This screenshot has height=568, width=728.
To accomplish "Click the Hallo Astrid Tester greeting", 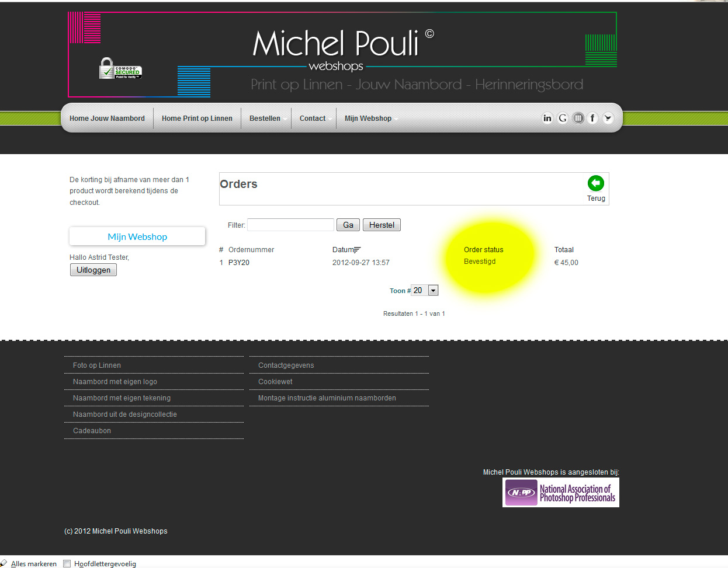I will (x=99, y=257).
